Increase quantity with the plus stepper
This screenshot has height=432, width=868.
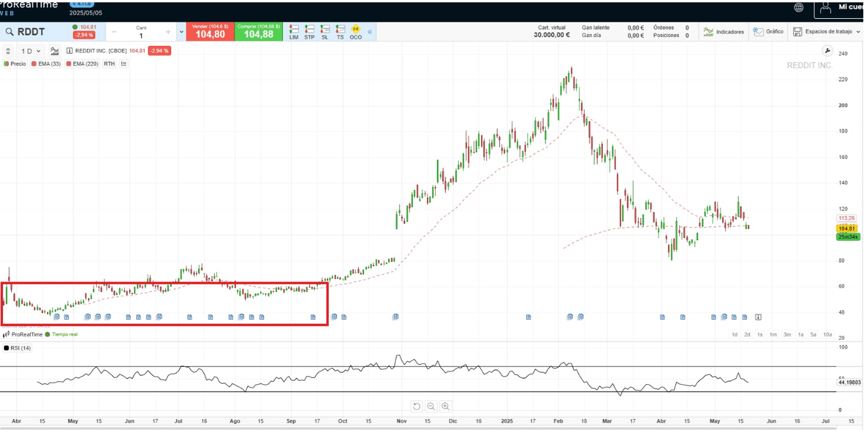click(168, 31)
